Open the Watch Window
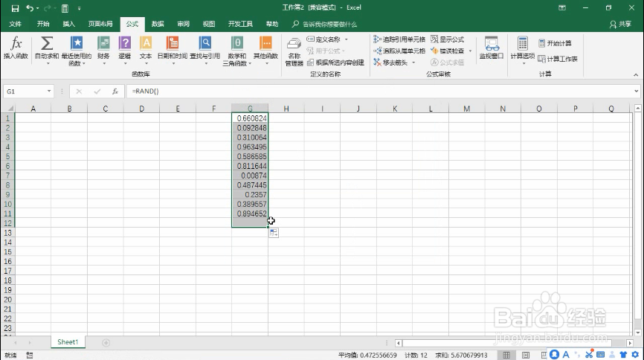The height and width of the screenshot is (360, 644). click(x=492, y=48)
